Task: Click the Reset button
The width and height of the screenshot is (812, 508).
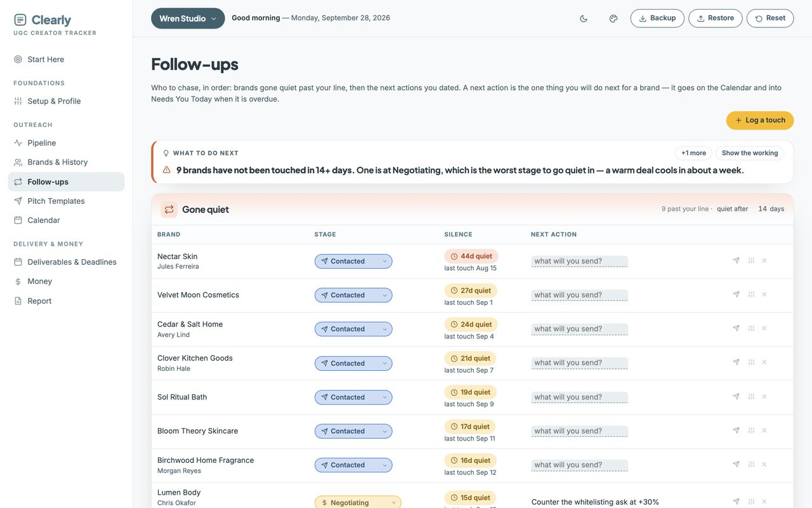Action: (770, 18)
